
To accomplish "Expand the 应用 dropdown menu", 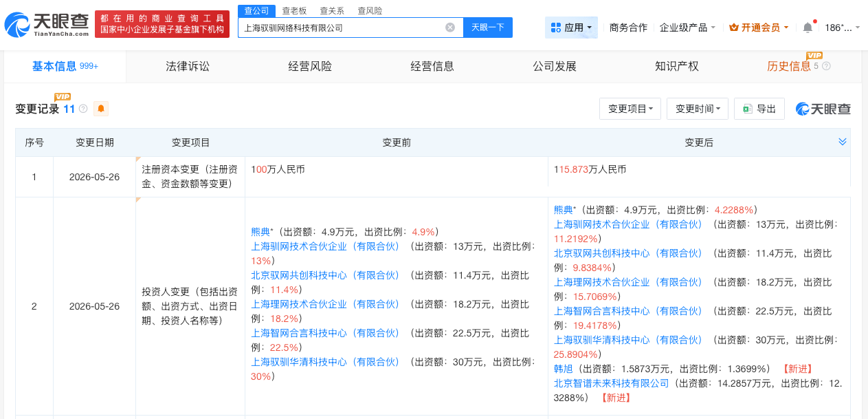I will 571,28.
